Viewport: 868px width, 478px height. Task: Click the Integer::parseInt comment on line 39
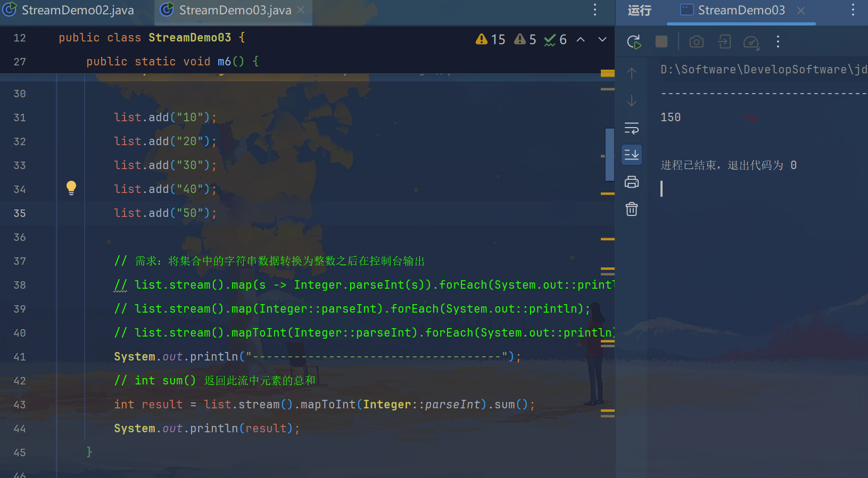pyautogui.click(x=352, y=309)
